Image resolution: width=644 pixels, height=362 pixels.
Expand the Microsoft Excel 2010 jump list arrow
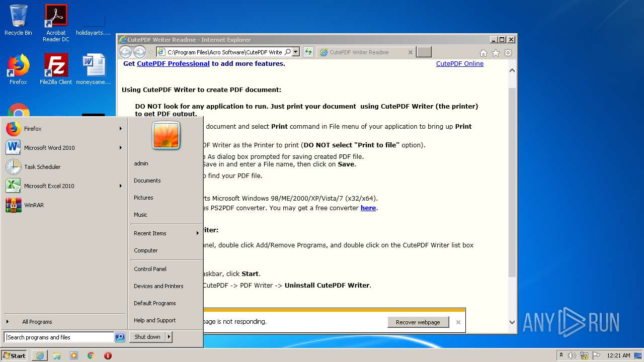[121, 186]
